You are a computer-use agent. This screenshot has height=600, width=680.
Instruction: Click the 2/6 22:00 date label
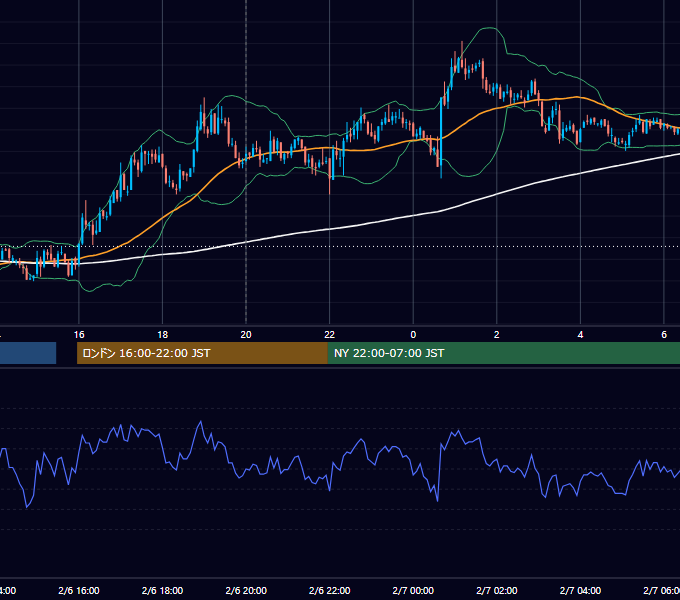330,590
